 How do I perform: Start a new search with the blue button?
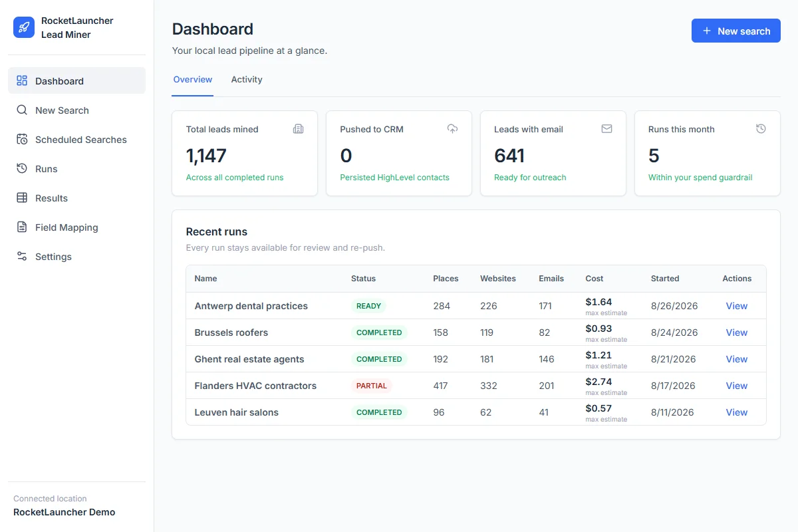(x=736, y=31)
